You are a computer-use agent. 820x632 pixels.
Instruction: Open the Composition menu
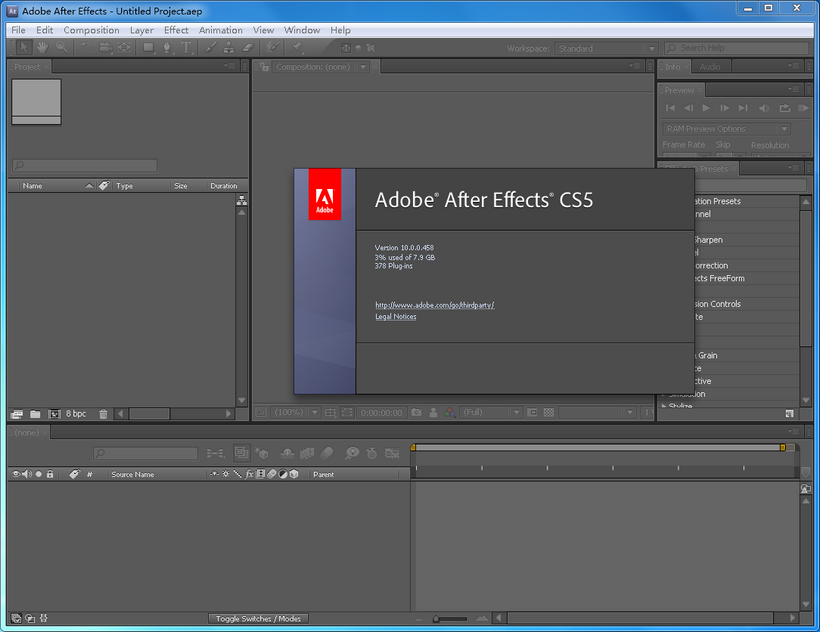pos(91,30)
